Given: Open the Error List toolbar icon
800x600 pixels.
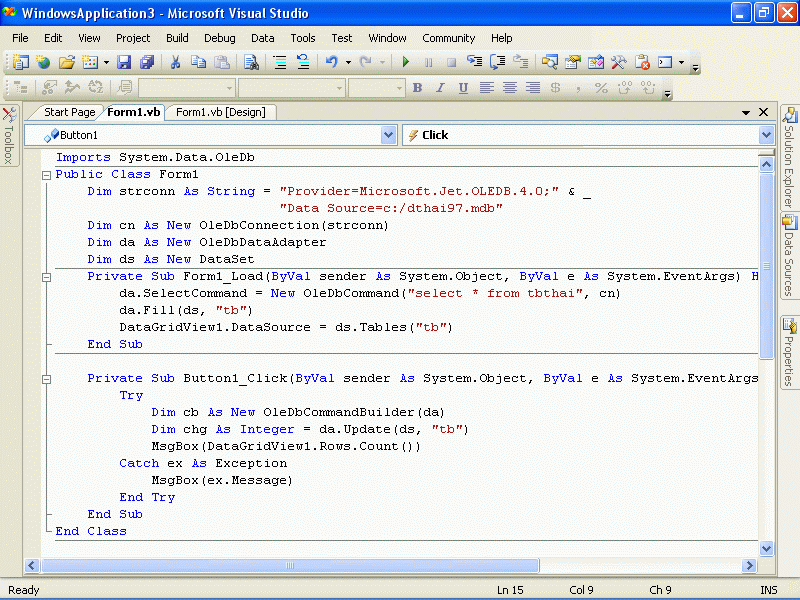Looking at the screenshot, I should tap(642, 62).
